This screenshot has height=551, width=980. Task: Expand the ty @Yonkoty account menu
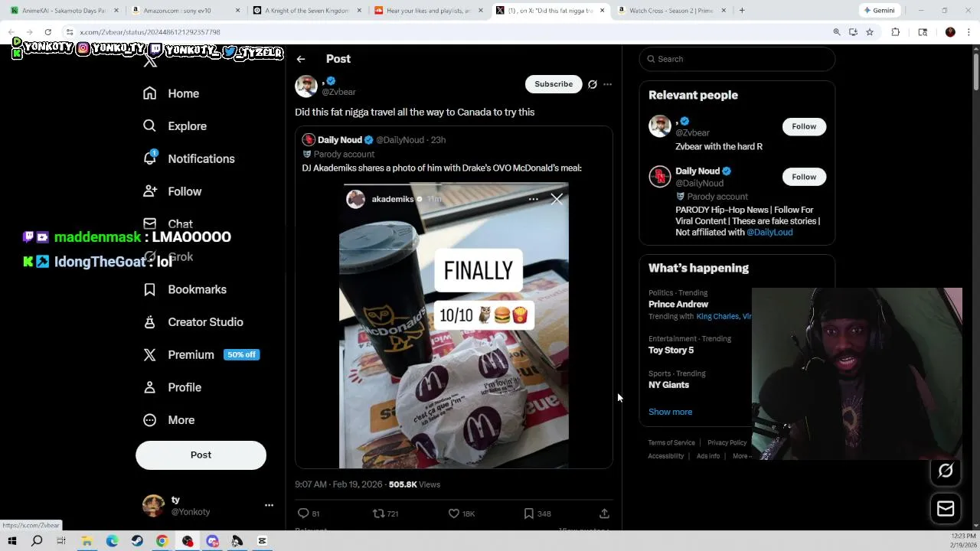[269, 505]
